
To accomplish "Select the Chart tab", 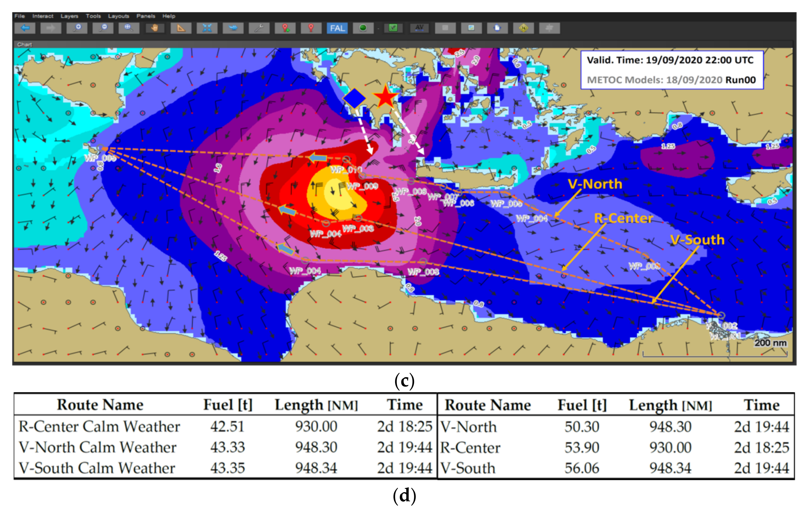I will click(x=25, y=44).
